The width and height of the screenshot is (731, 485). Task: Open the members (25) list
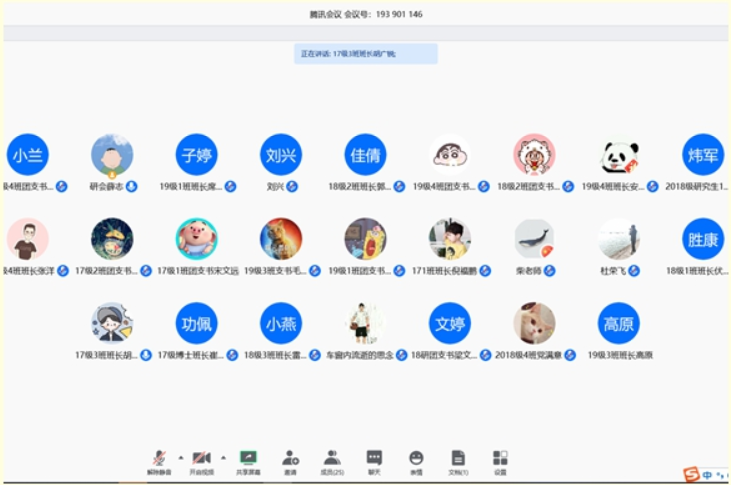point(332,459)
